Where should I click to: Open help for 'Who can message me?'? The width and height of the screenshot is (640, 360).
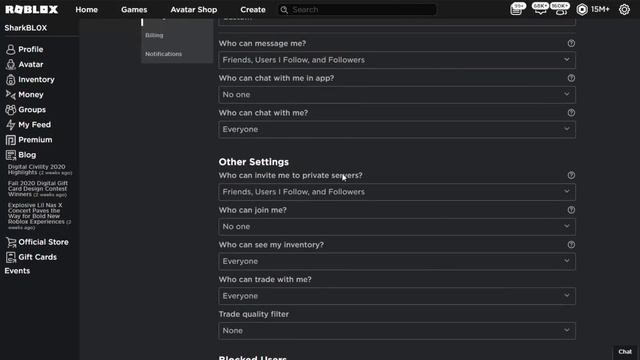[571, 43]
